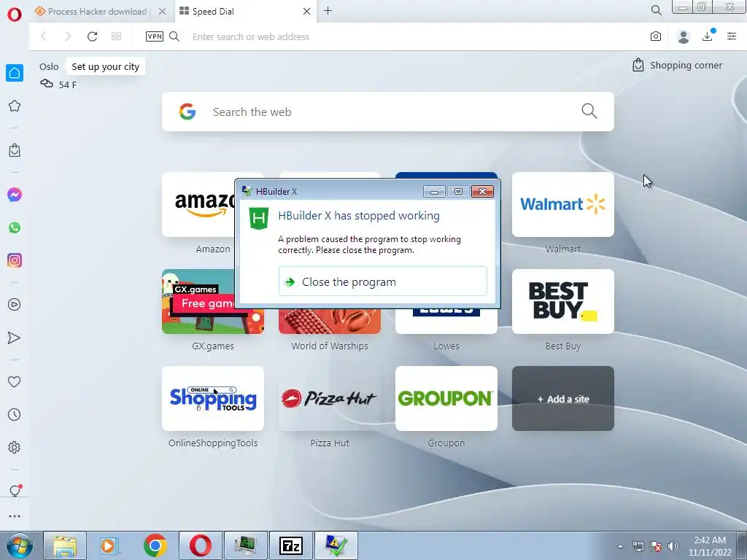The width and height of the screenshot is (747, 560).
Task: Reload the current page
Action: coord(92,36)
